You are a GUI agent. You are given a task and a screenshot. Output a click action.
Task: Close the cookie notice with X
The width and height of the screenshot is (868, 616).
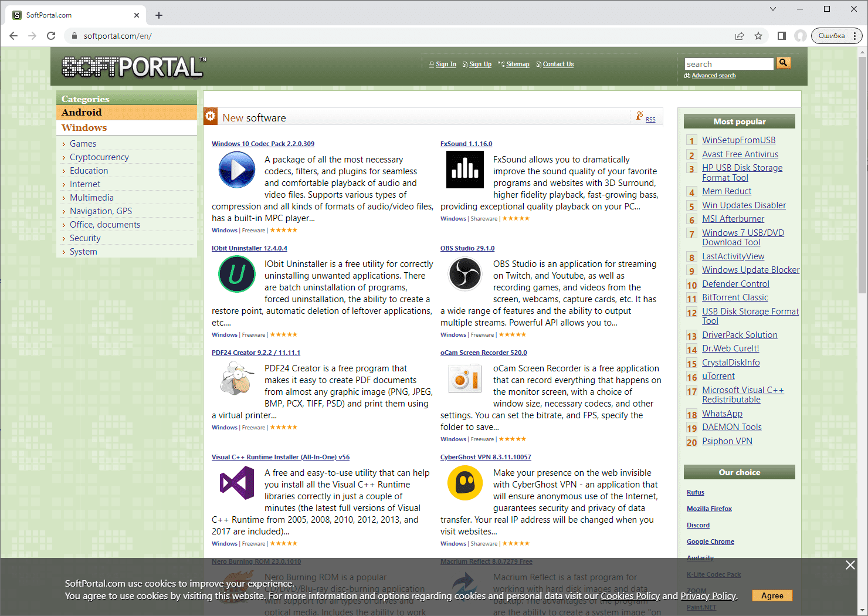click(x=850, y=565)
